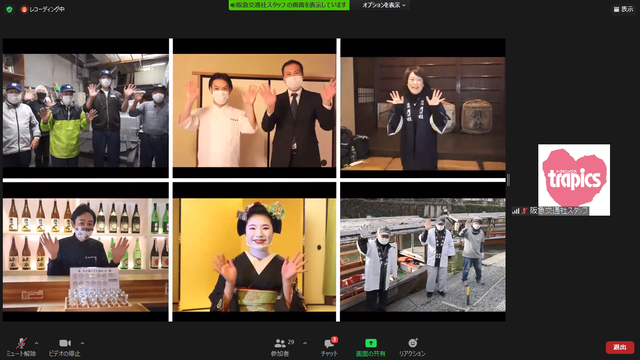640x360 pixels.
Task: Click 阪急交通社スタッフ participant name label
Action: pos(559,211)
